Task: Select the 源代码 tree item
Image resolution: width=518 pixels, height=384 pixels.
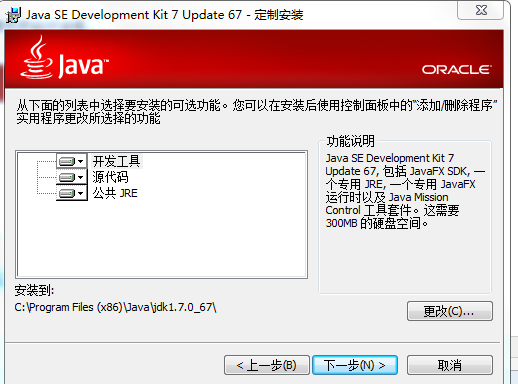Action: coord(110,177)
